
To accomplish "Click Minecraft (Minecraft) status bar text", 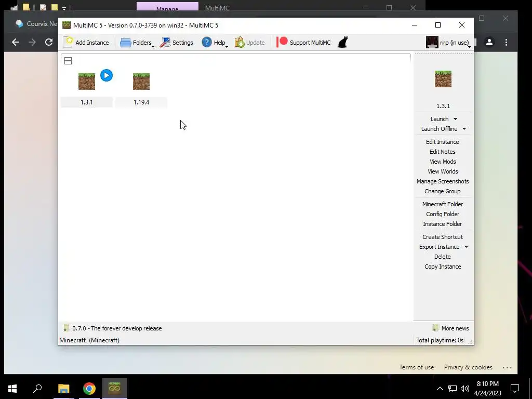I will (x=89, y=340).
